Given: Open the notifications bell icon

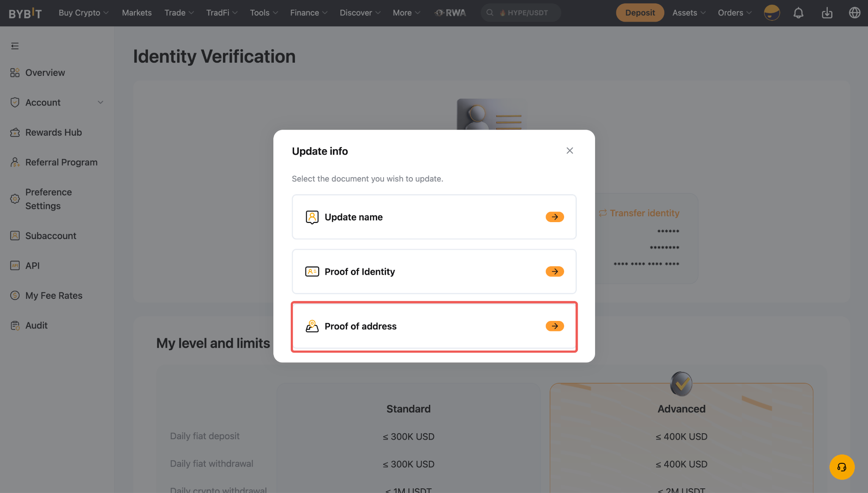Looking at the screenshot, I should click(x=798, y=13).
